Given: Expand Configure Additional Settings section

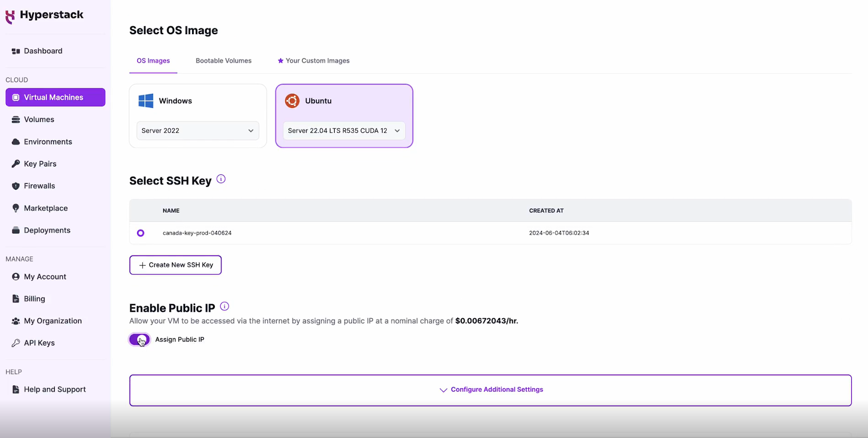Looking at the screenshot, I should pyautogui.click(x=490, y=390).
